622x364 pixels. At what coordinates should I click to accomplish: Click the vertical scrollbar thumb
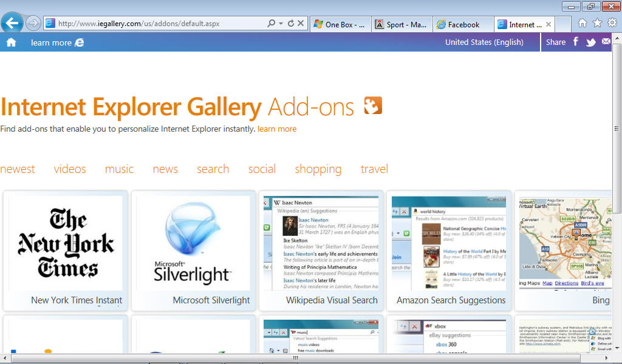617,129
